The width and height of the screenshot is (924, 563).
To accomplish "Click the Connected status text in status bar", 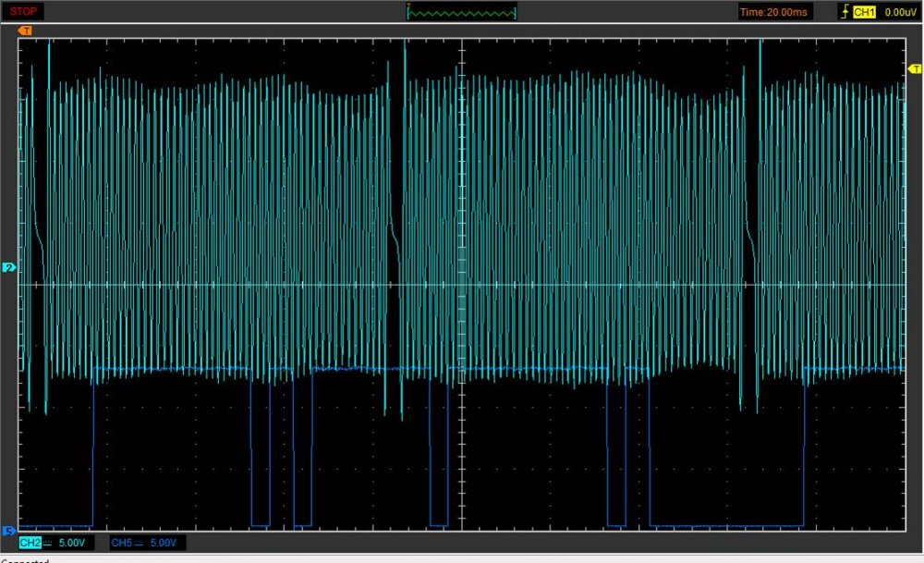I will click(24, 559).
